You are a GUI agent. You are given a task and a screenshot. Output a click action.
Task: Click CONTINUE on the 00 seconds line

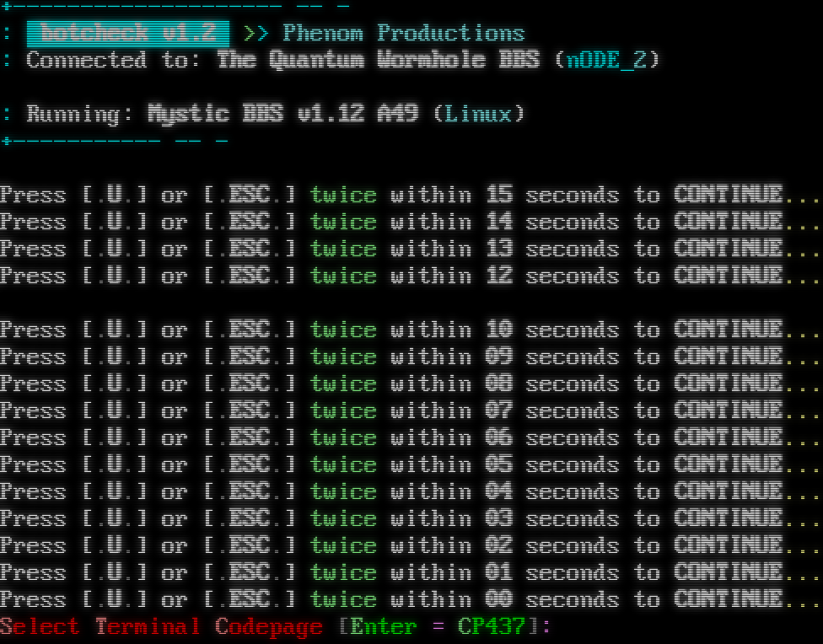pyautogui.click(x=729, y=600)
